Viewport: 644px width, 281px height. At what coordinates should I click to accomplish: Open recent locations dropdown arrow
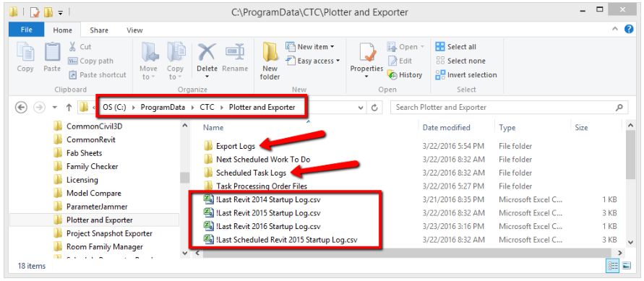pos(55,108)
